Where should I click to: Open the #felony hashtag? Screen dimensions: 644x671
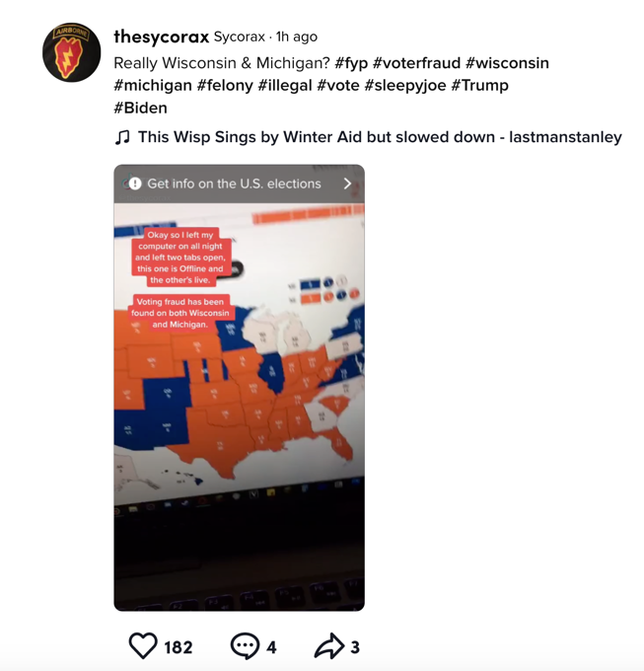[225, 86]
